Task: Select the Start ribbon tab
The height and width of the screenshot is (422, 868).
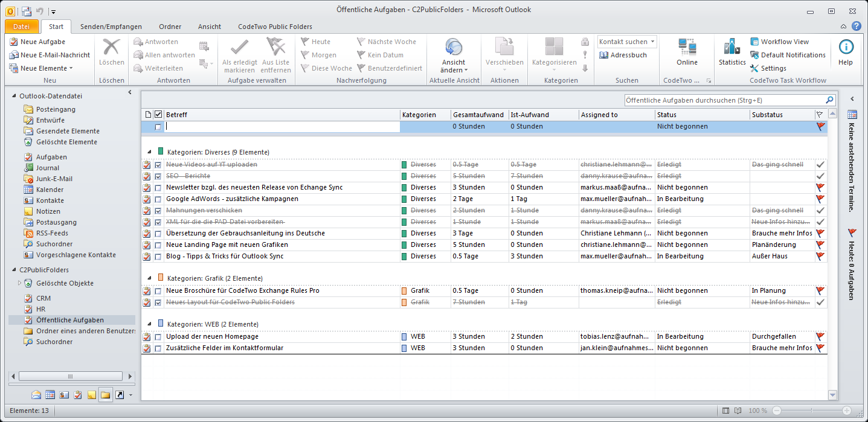Action: tap(56, 27)
